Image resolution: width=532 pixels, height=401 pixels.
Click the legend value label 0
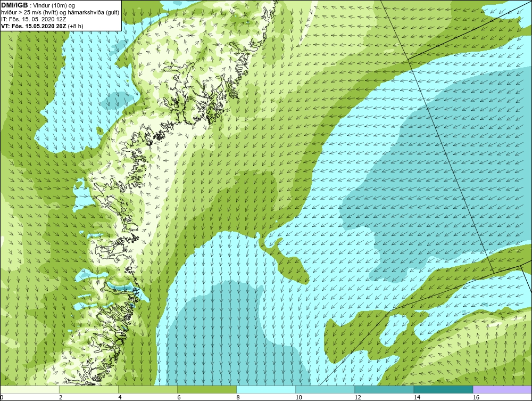pos(2,397)
